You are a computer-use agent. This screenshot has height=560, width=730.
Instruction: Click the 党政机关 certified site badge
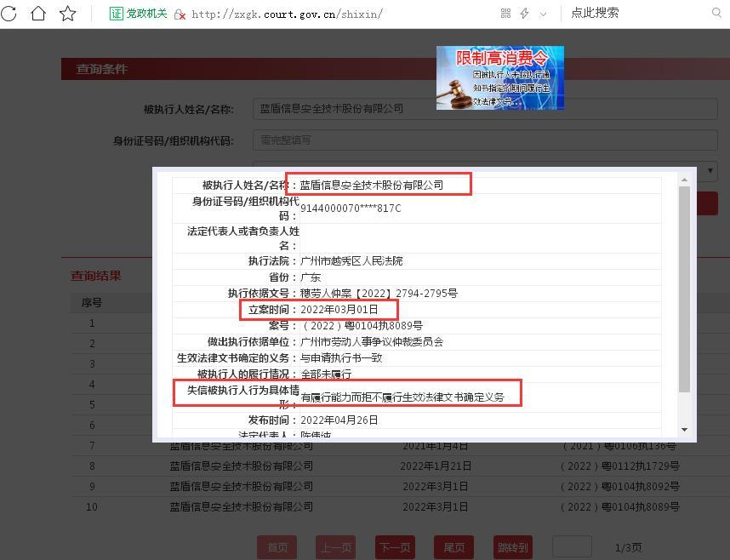[x=139, y=14]
